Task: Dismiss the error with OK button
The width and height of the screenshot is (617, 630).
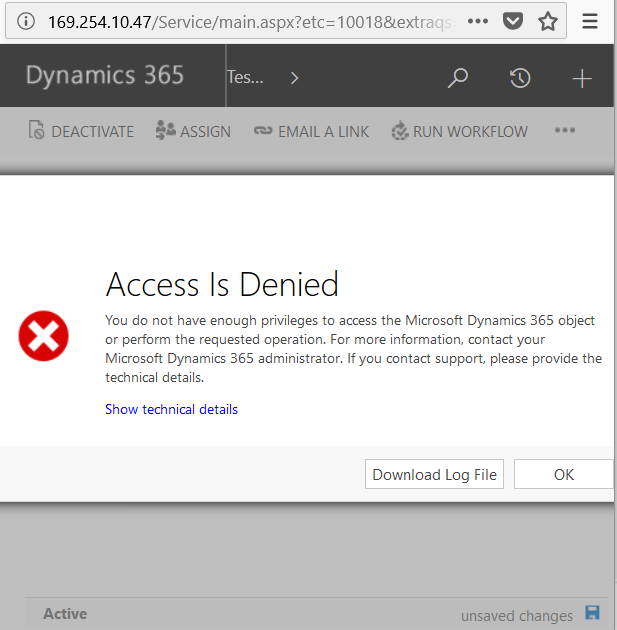Action: 563,475
